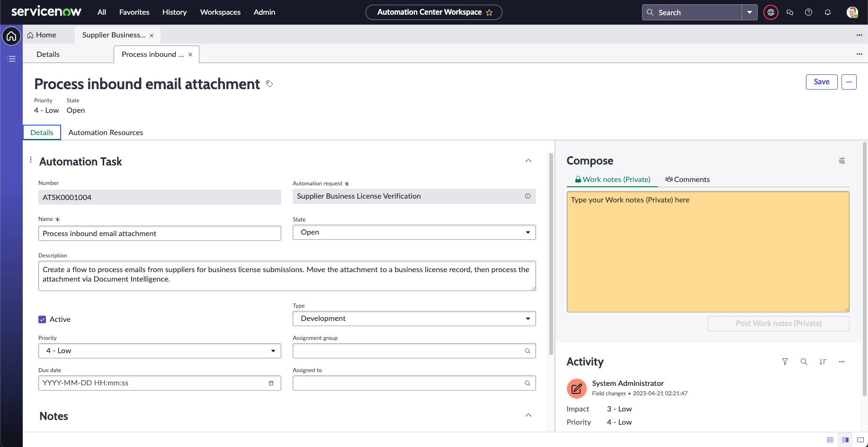
Task: Switch to the Automation Resources tab
Action: tap(106, 133)
